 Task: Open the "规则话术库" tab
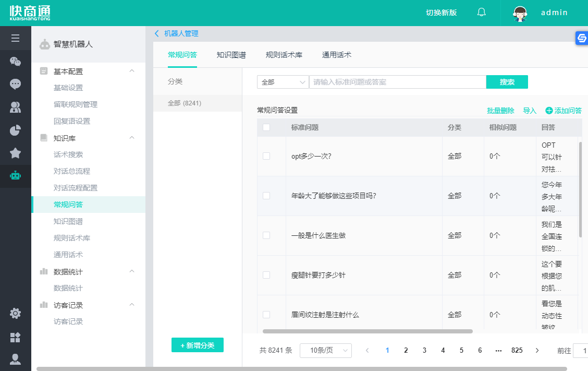click(284, 54)
